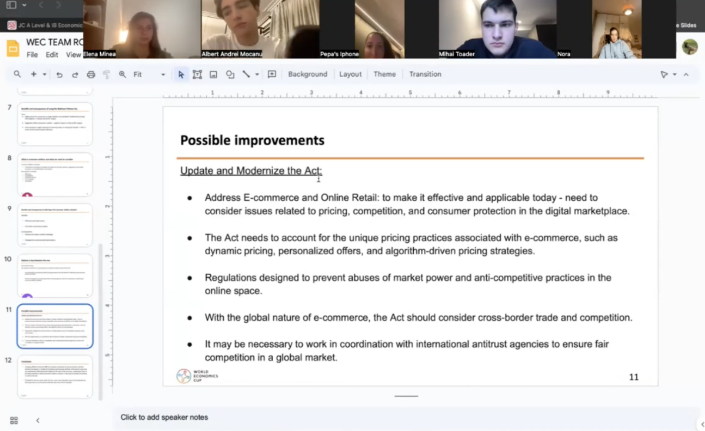Screen dimensions: 705x431
Task: Click the Background button
Action: [x=307, y=74]
